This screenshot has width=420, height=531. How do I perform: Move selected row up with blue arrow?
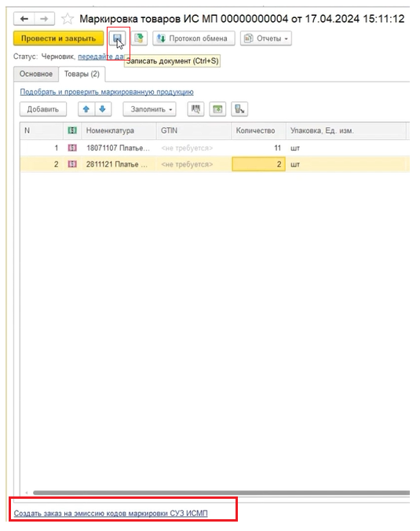pyautogui.click(x=86, y=109)
